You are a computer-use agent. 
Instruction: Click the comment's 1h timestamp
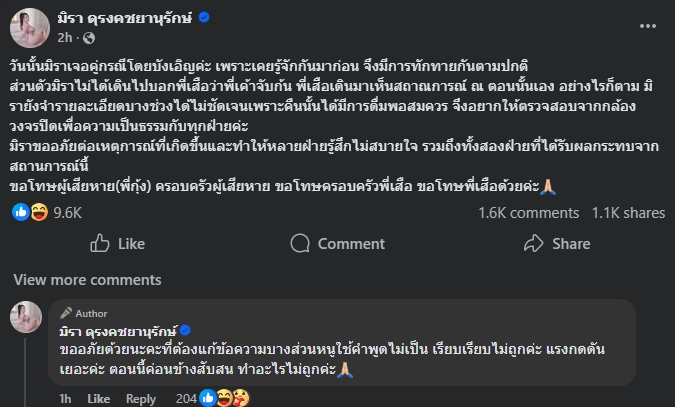[x=65, y=399]
